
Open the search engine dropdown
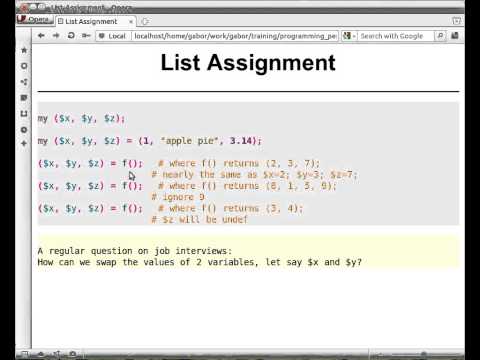349,36
